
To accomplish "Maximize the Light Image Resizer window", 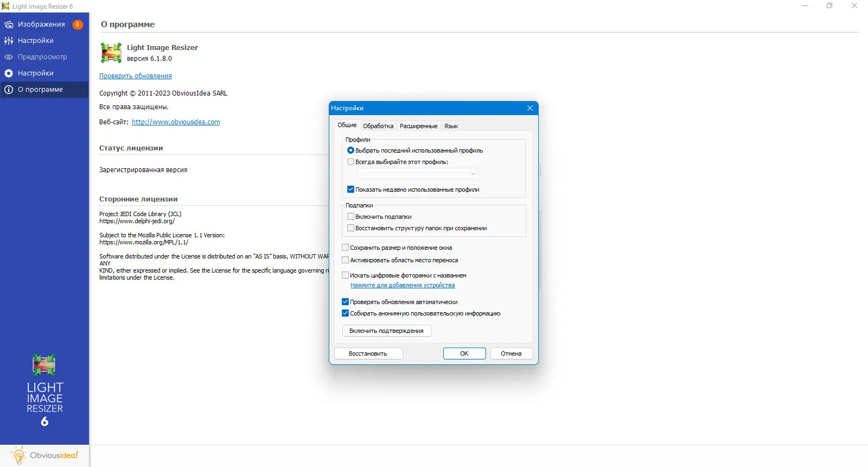I will point(829,6).
